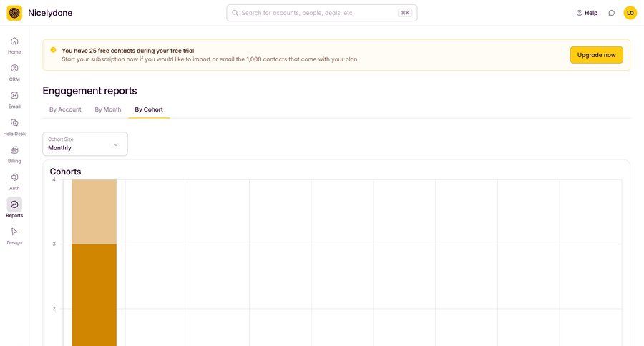Select the By Cohort tab
644x346 pixels.
pos(149,109)
